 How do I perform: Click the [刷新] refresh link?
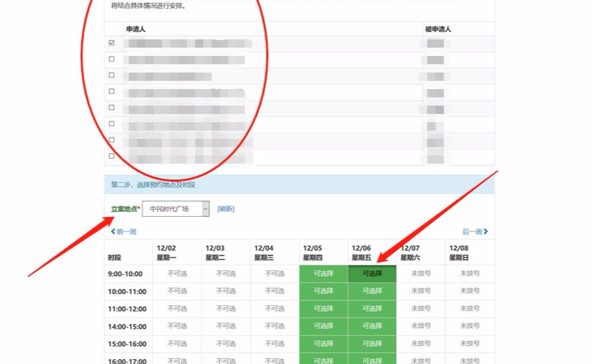pyautogui.click(x=225, y=209)
